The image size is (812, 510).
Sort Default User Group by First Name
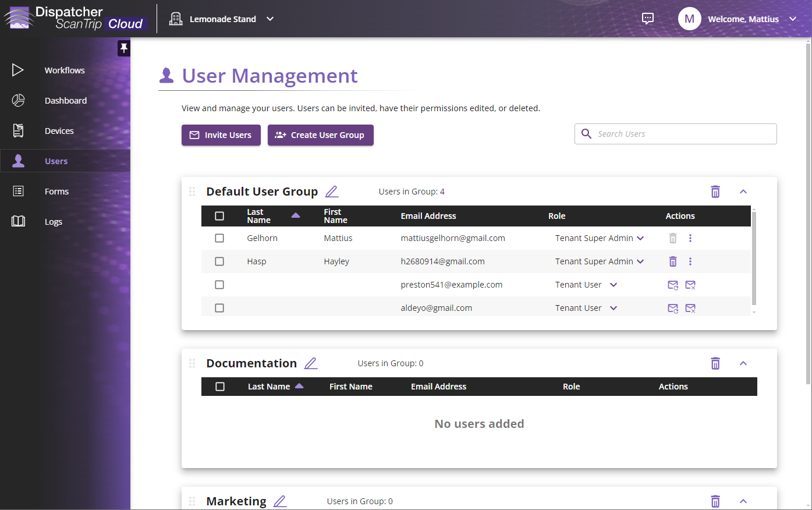coord(335,216)
